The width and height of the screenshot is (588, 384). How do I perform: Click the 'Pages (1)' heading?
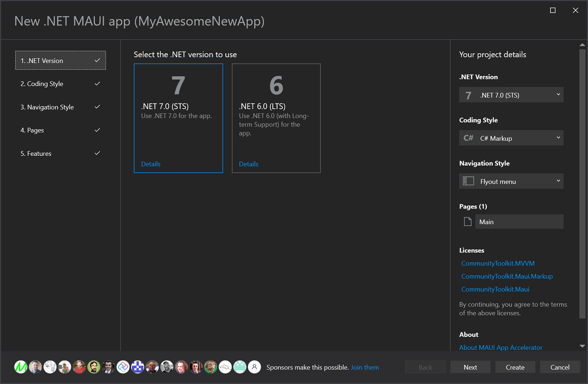coord(473,206)
